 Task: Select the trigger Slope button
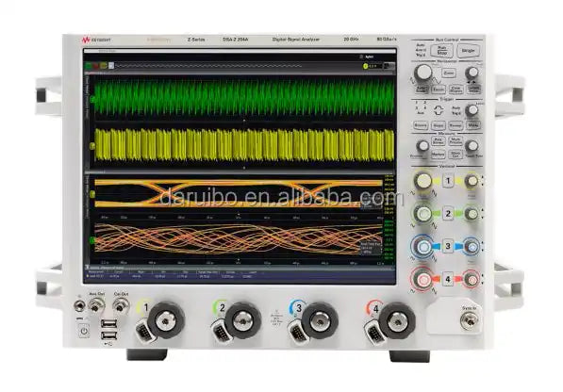(439, 125)
